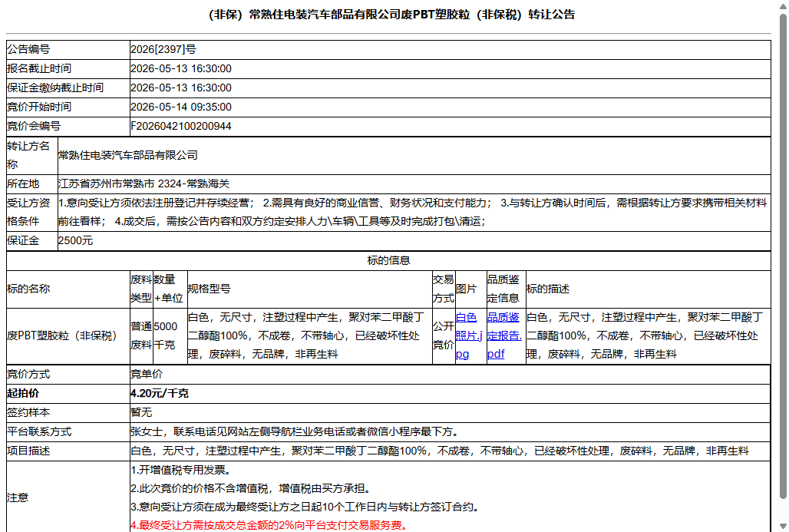Screen dimensions: 789x532
Task: Click the 起拍价 bold label
Action: [x=23, y=393]
